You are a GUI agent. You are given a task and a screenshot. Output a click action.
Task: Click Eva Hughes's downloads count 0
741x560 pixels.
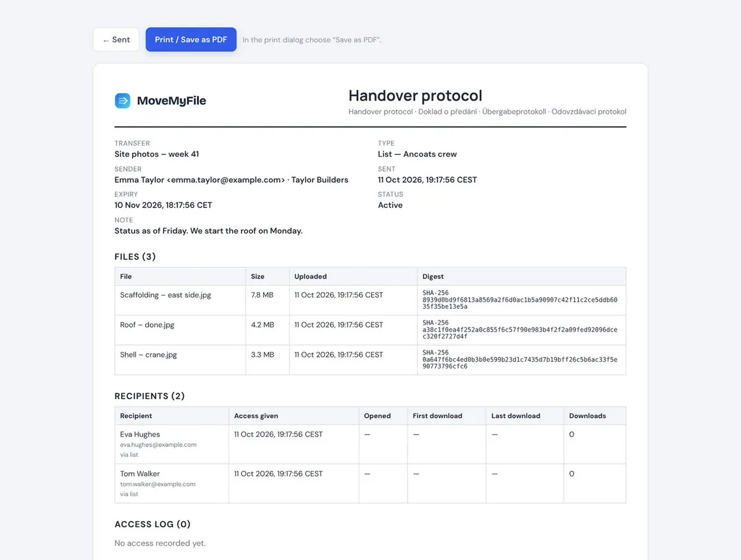(572, 435)
